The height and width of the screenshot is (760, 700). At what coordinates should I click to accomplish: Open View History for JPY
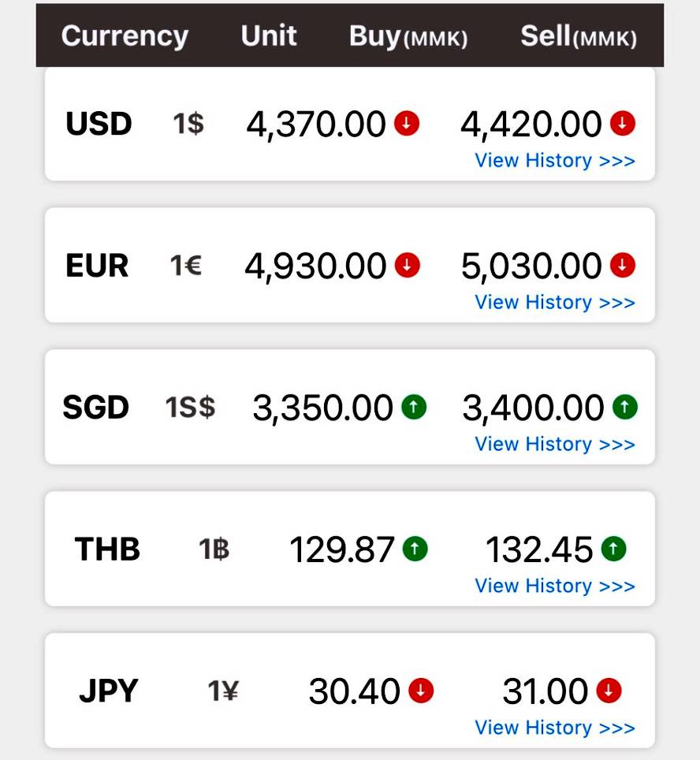(555, 728)
